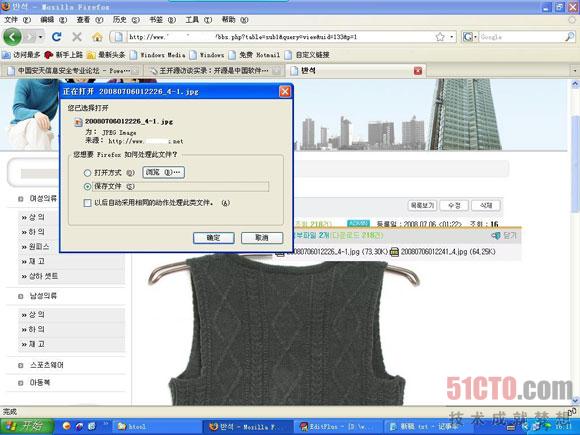Go back with the green Back arrow
The image size is (580, 435).
click(12, 37)
